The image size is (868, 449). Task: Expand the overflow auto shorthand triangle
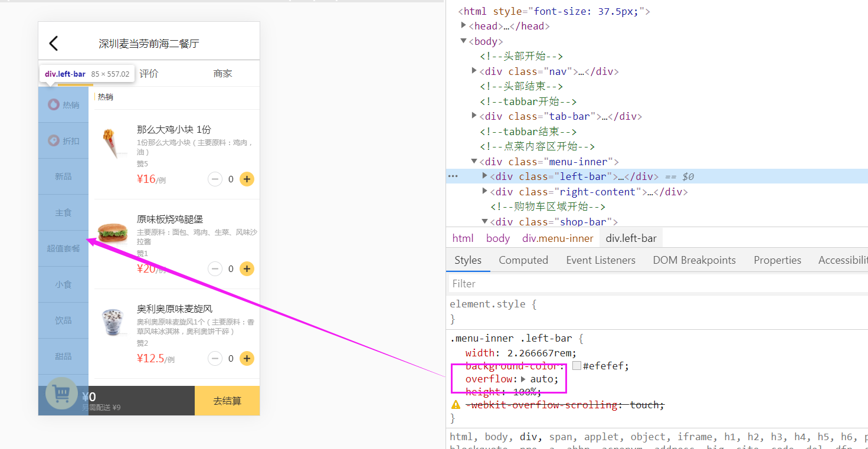[x=523, y=379]
